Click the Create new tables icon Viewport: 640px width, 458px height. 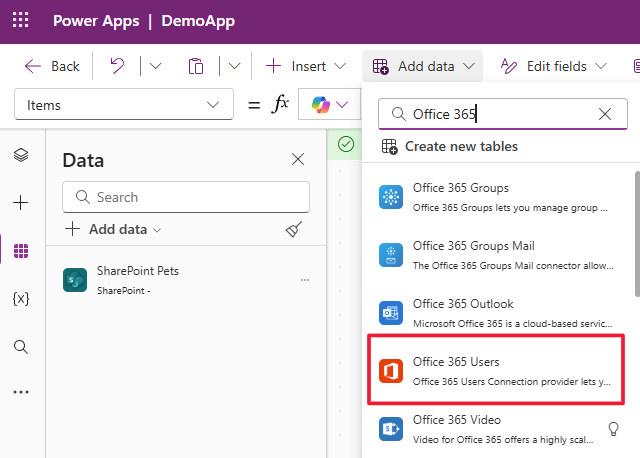pos(389,147)
